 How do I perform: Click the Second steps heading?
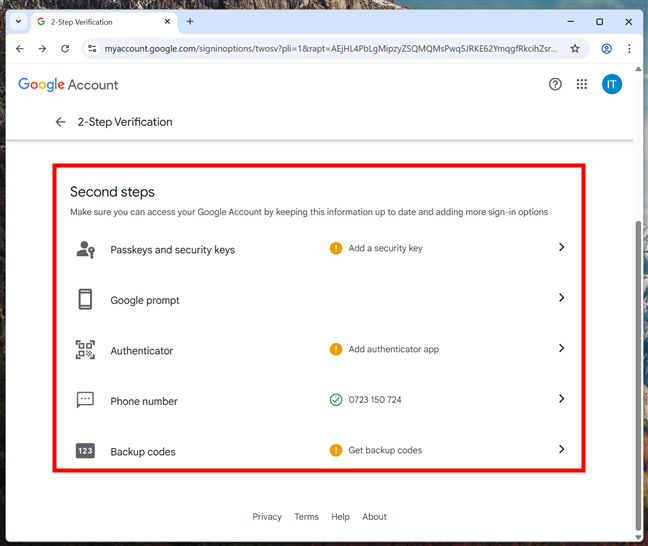[112, 192]
